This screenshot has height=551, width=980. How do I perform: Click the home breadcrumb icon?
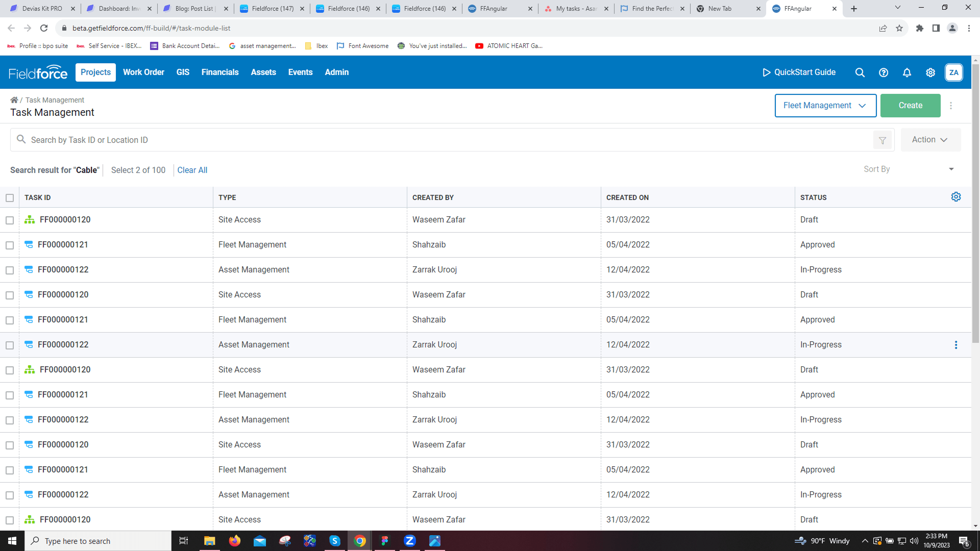tap(14, 100)
